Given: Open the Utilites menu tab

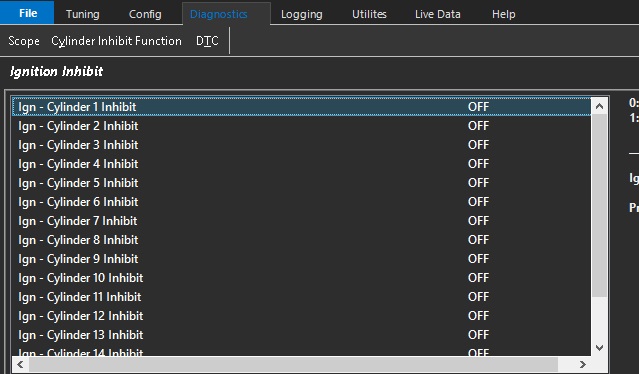Looking at the screenshot, I should (369, 14).
